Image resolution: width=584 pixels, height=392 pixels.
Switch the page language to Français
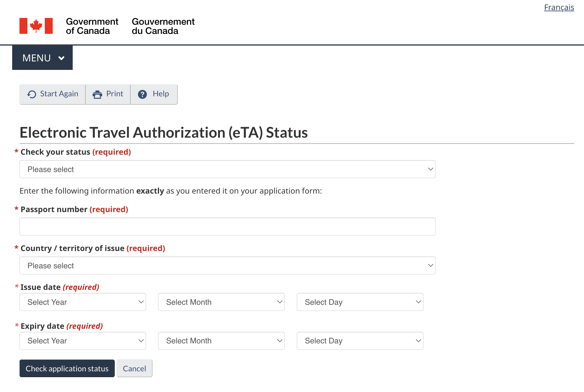559,7
